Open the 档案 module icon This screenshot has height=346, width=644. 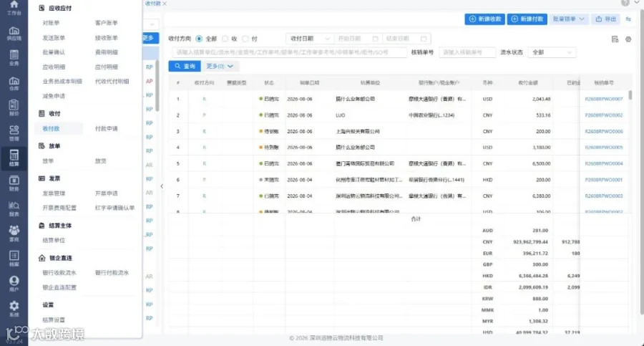coord(14,259)
